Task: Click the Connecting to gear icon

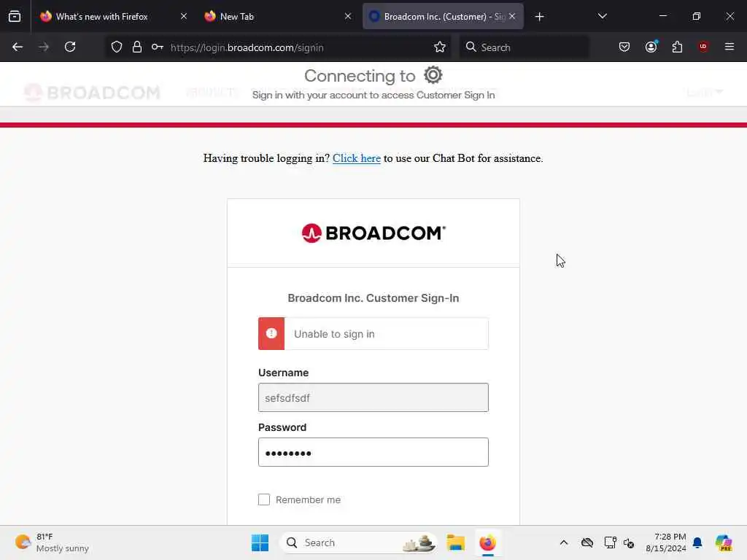Action: coord(433,75)
